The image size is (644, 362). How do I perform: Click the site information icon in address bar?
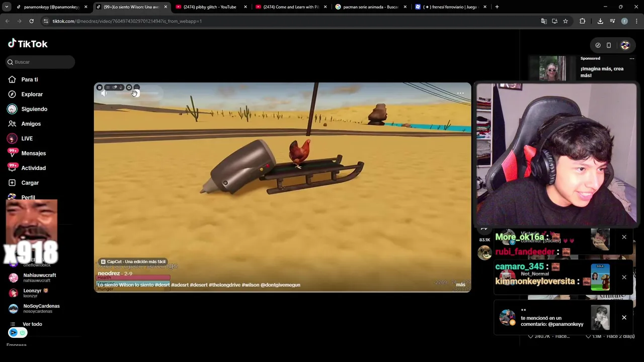click(46, 21)
